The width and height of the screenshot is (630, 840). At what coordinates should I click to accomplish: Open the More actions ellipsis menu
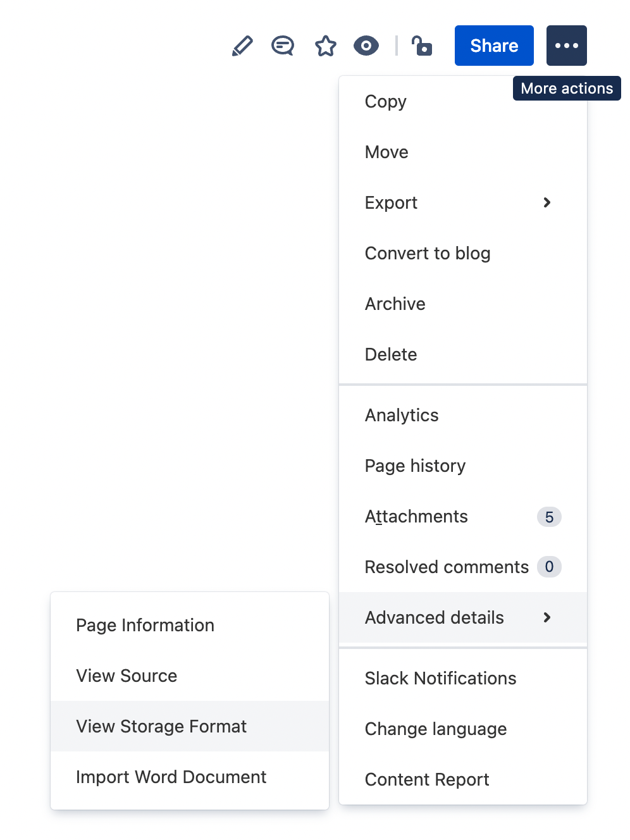click(566, 46)
